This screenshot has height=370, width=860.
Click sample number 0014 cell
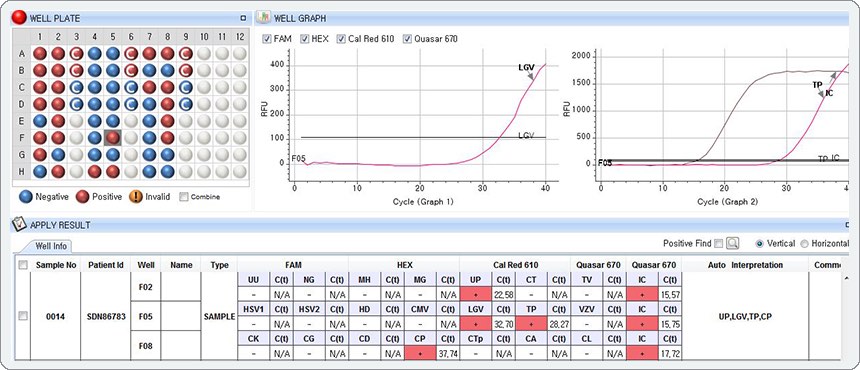coord(56,316)
